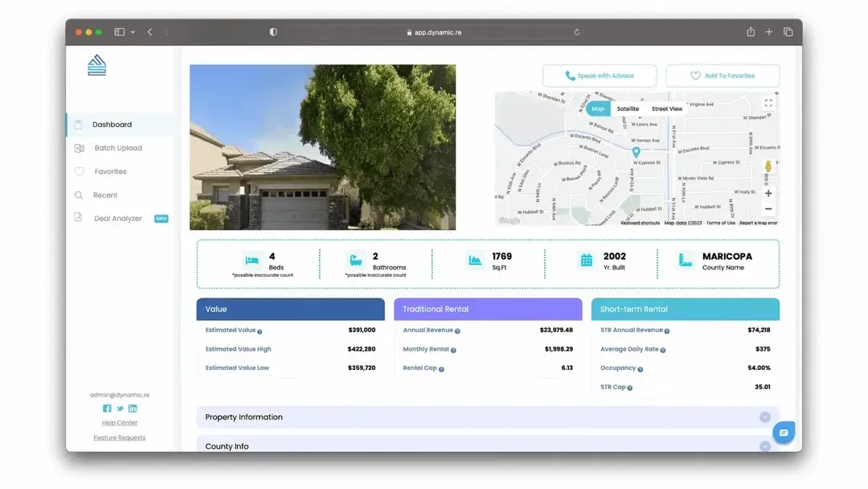Viewport: 868px width, 489px height.
Task: Reload the page in the browser
Action: [577, 32]
